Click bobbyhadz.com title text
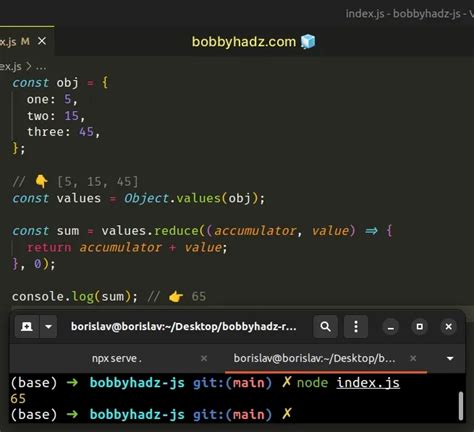474x432 pixels. tap(244, 42)
